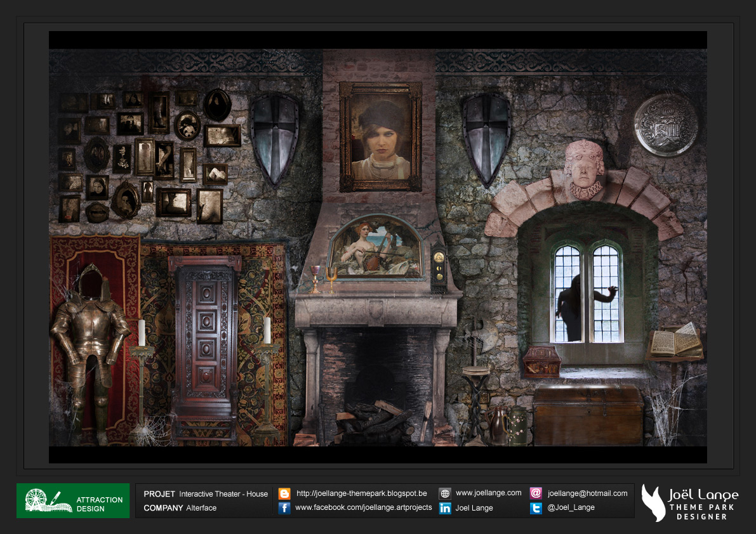Open www.joellange.com link
756x534 pixels.
[x=488, y=493]
